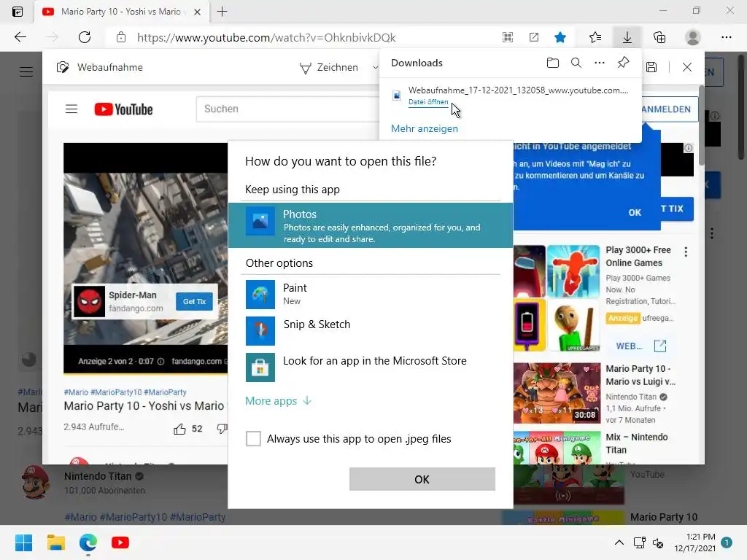Confirm the open-with dialog with OK
Viewport: 747px width, 560px height.
click(x=422, y=479)
